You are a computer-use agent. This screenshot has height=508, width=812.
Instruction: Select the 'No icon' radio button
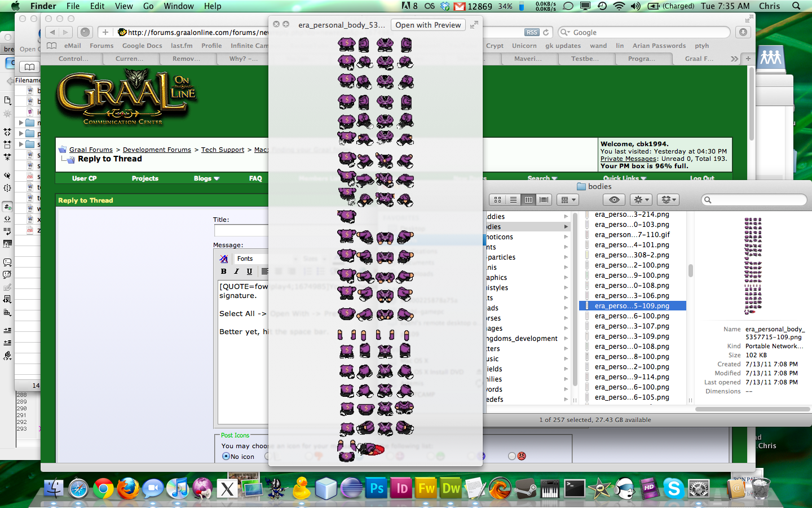point(226,457)
